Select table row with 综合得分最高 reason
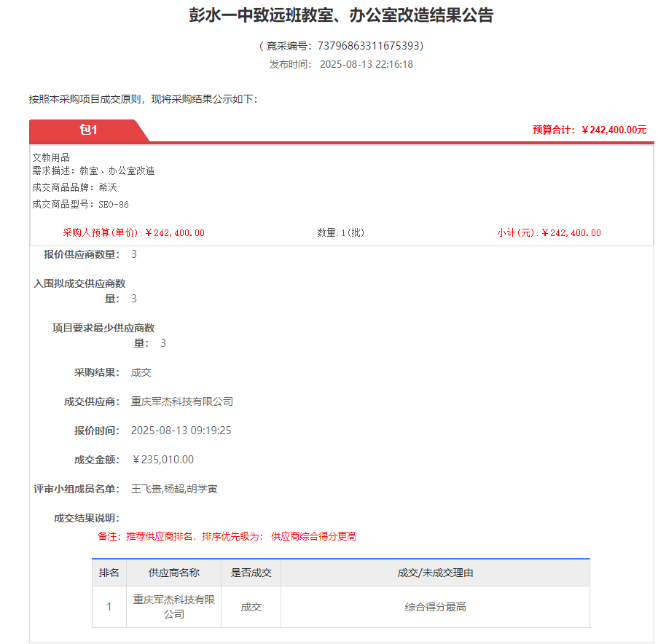 click(435, 606)
